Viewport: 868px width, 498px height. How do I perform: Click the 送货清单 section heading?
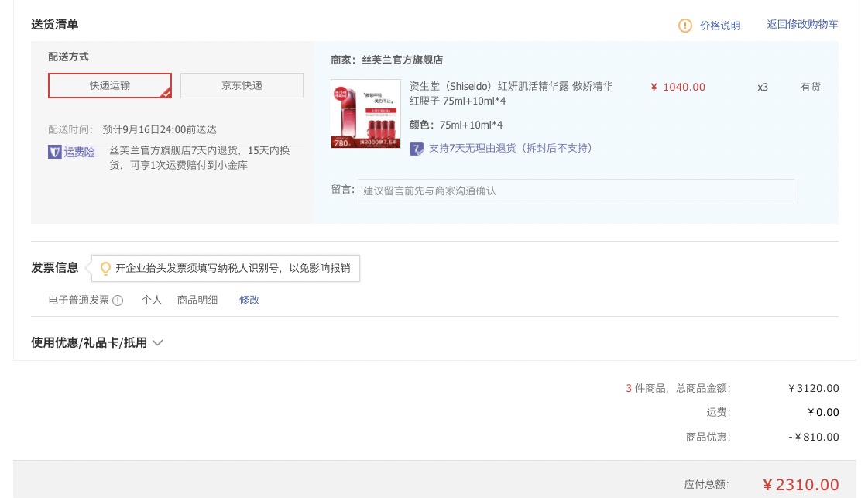click(55, 24)
